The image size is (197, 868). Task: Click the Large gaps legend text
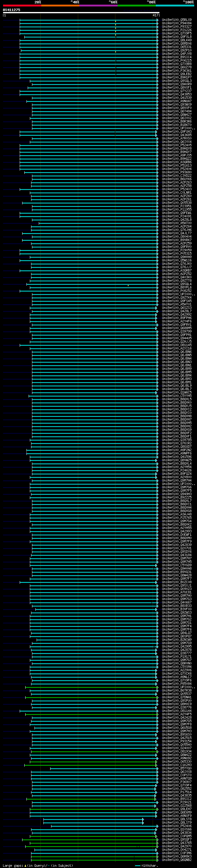point(38,865)
